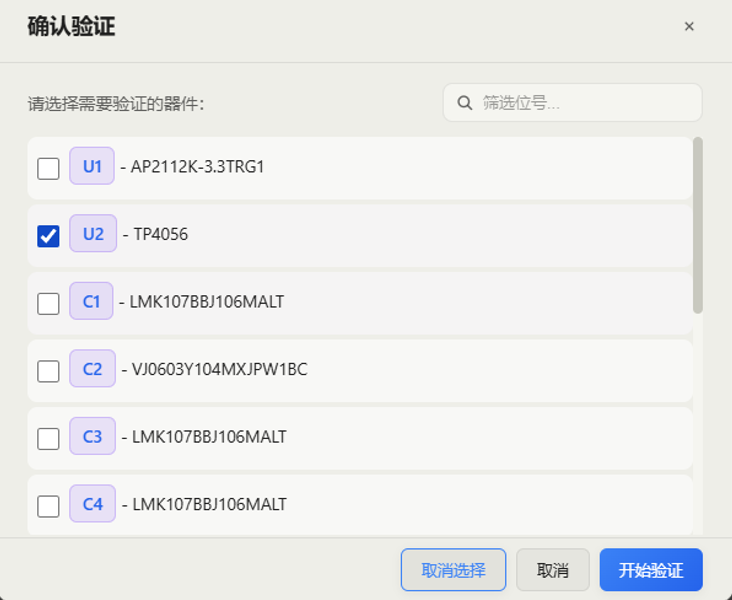This screenshot has height=600, width=732.
Task: Focus the 筛选位号 filter input field
Action: 572,102
